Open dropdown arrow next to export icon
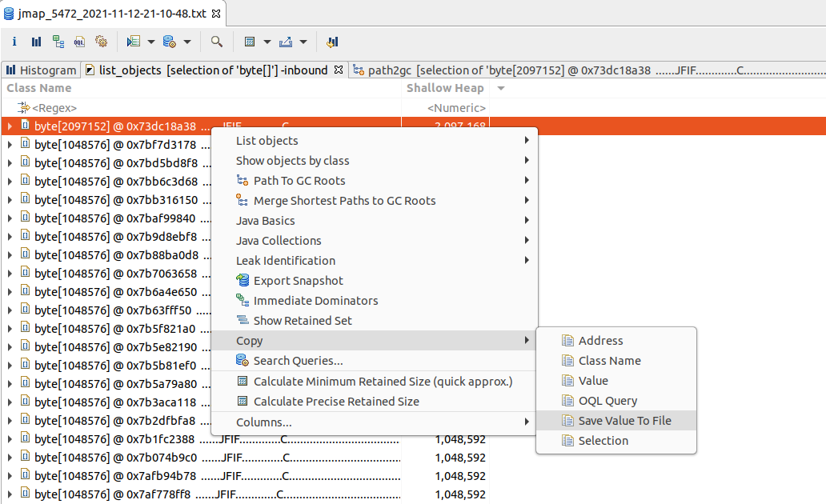The height and width of the screenshot is (504, 826). click(303, 42)
